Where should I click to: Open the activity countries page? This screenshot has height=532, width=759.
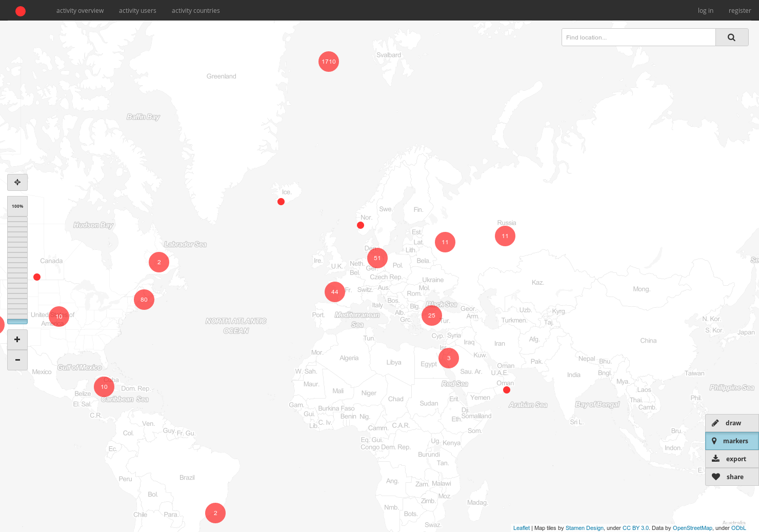pyautogui.click(x=196, y=11)
